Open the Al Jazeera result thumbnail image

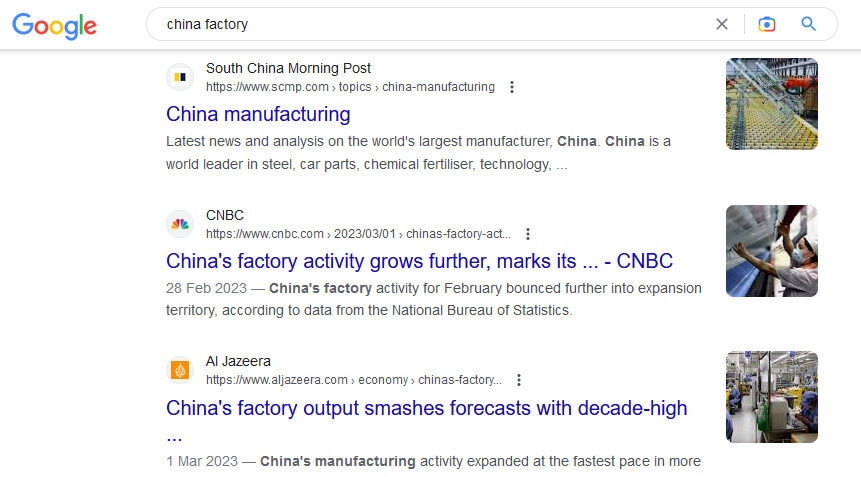pos(771,397)
